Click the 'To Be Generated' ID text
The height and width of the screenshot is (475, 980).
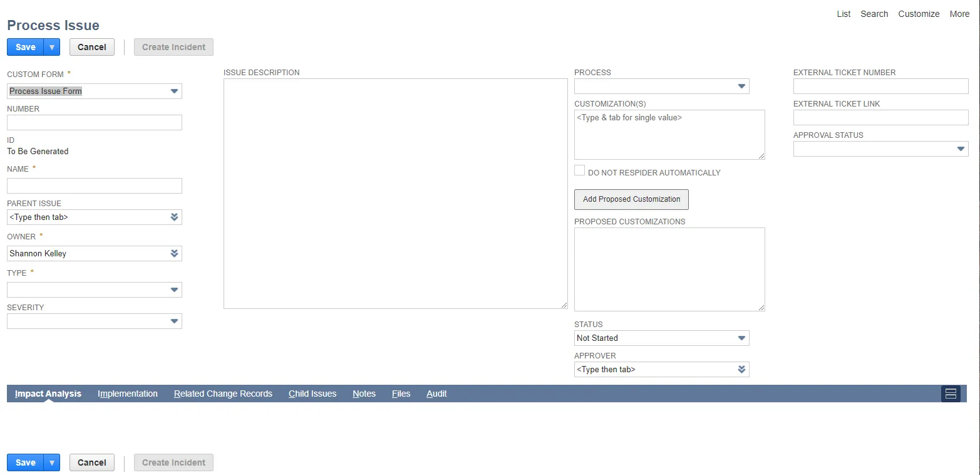click(x=38, y=151)
